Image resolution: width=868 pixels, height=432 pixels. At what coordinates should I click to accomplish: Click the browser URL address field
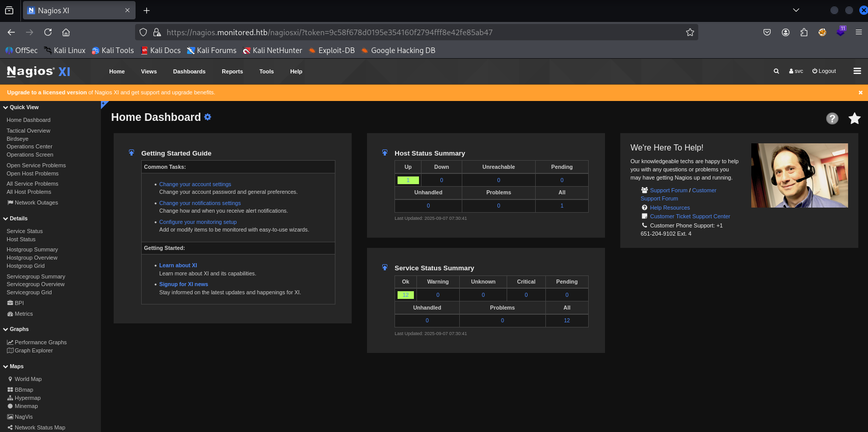click(x=416, y=32)
